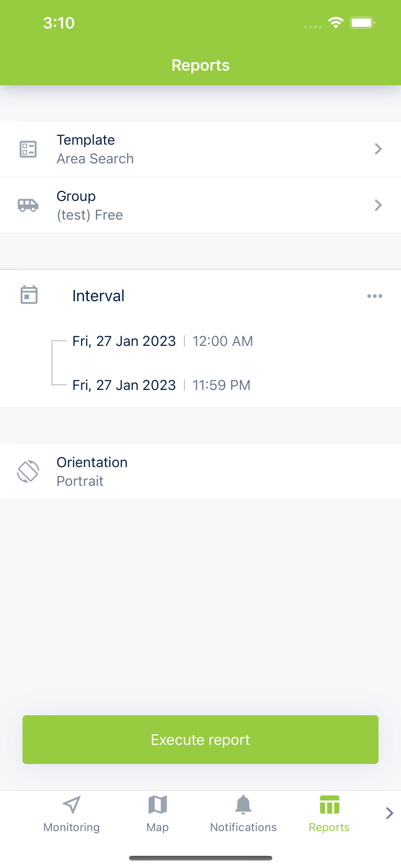Open Monitoring via the arrow icon
The width and height of the screenshot is (401, 868).
(x=72, y=805)
